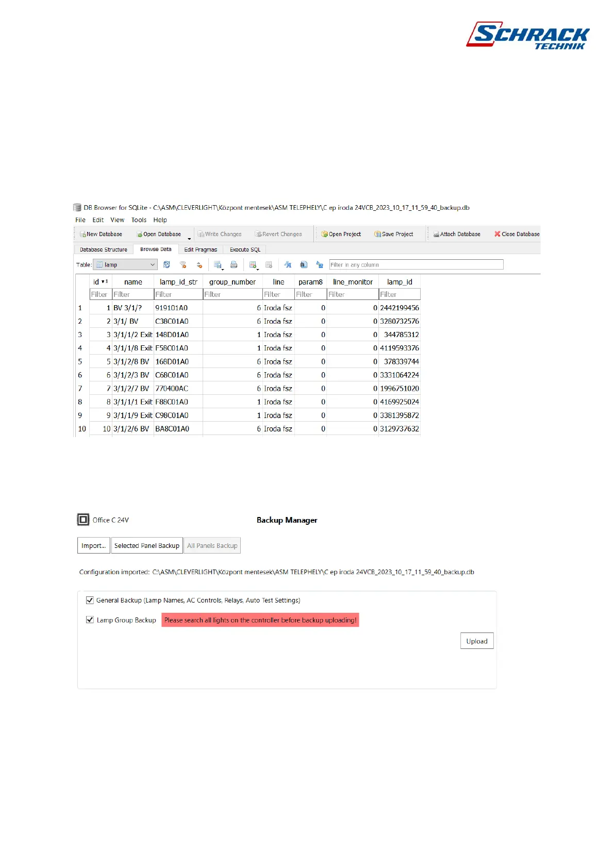614x868 pixels.
Task: Click the Selected Panel Backup button
Action: pyautogui.click(x=147, y=545)
